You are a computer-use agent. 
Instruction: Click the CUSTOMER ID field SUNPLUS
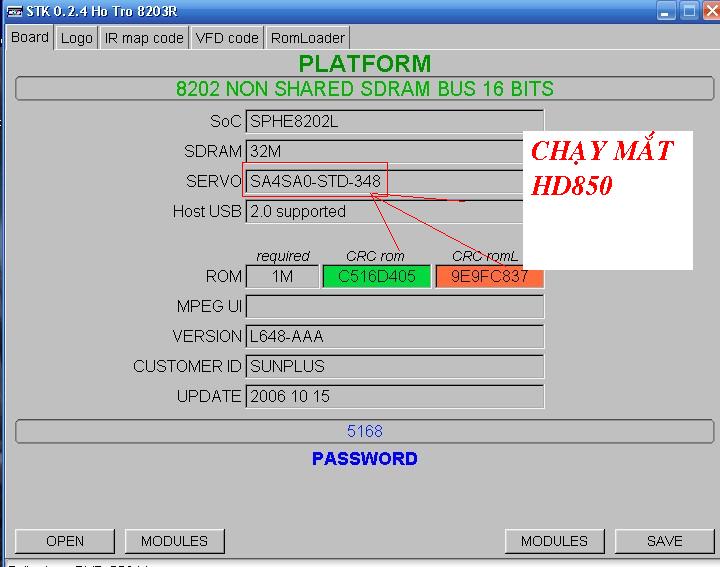(395, 366)
